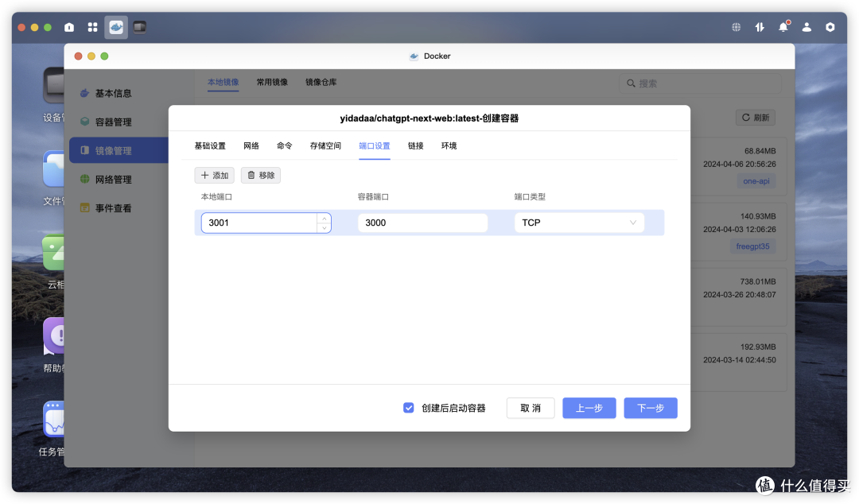This screenshot has height=504, width=859.
Task: Click the 添加 add port button
Action: (214, 176)
